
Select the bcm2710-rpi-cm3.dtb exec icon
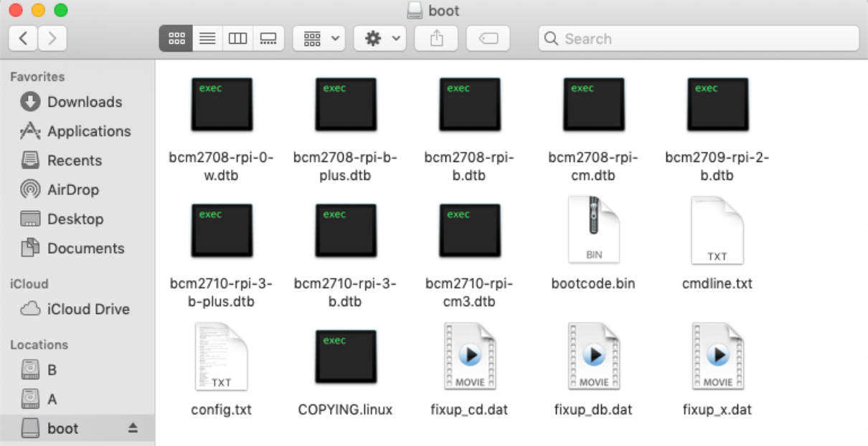click(470, 231)
